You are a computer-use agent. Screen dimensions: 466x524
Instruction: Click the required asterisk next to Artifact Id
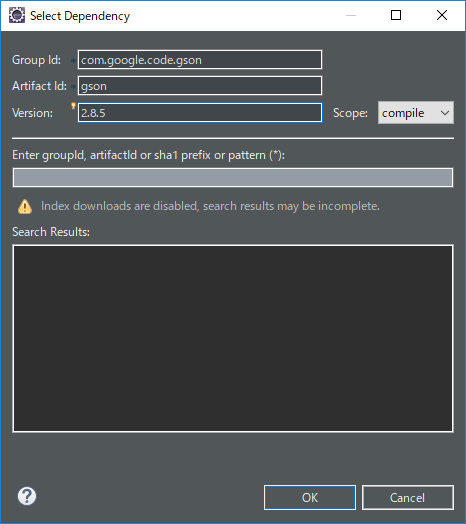coord(74,87)
